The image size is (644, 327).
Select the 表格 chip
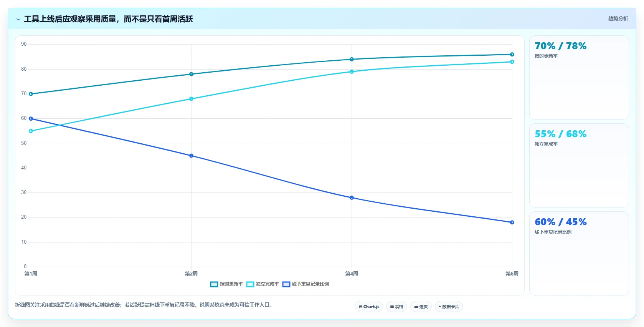[397, 307]
